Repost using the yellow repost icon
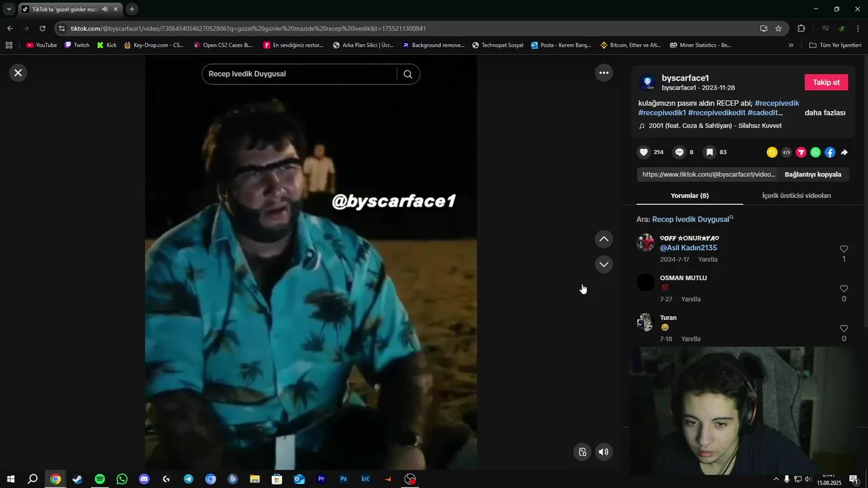 point(772,152)
